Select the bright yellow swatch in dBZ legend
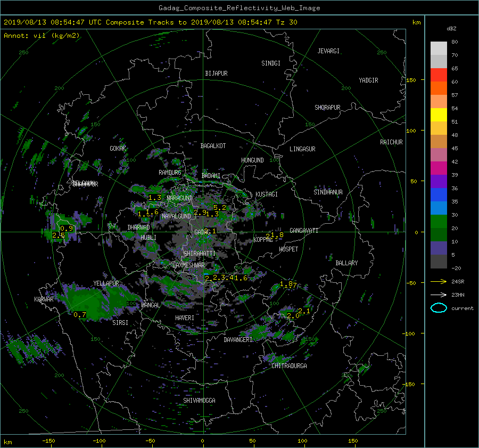Image resolution: width=479 pixels, height=448 pixels. coord(439,115)
